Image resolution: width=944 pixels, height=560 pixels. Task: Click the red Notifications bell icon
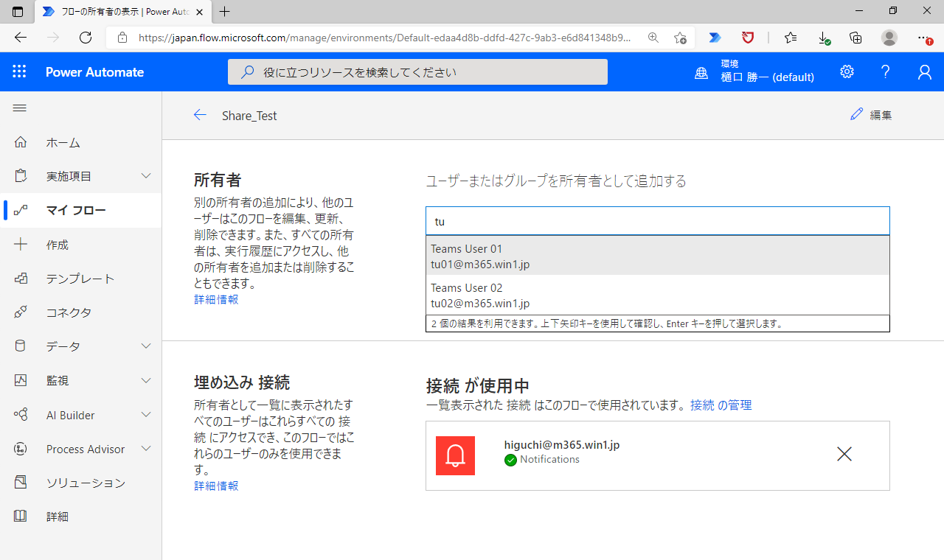tap(455, 455)
